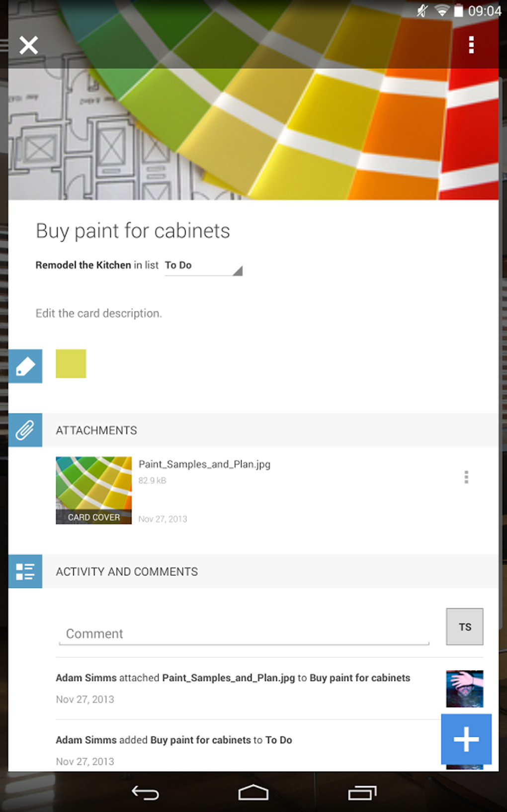507x812 pixels.
Task: Tap the Android back navigation button
Action: point(145,793)
